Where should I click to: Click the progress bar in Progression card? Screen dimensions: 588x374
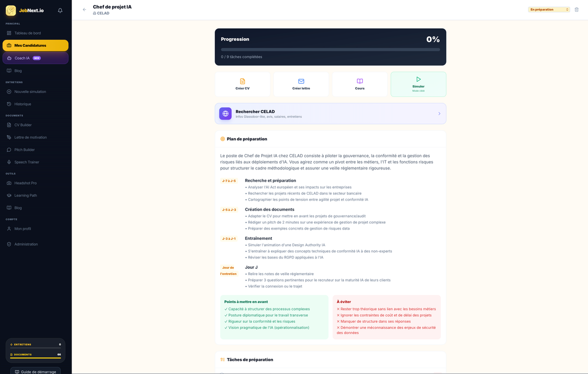330,49
